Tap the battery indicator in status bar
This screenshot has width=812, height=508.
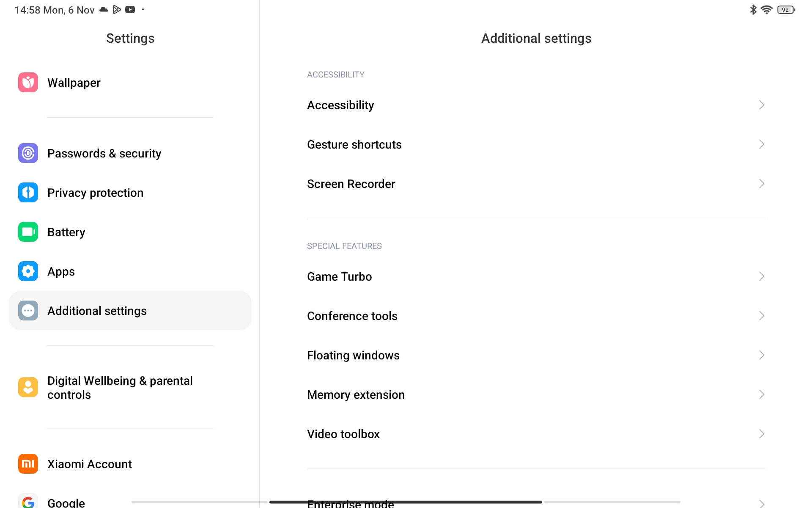pos(786,10)
